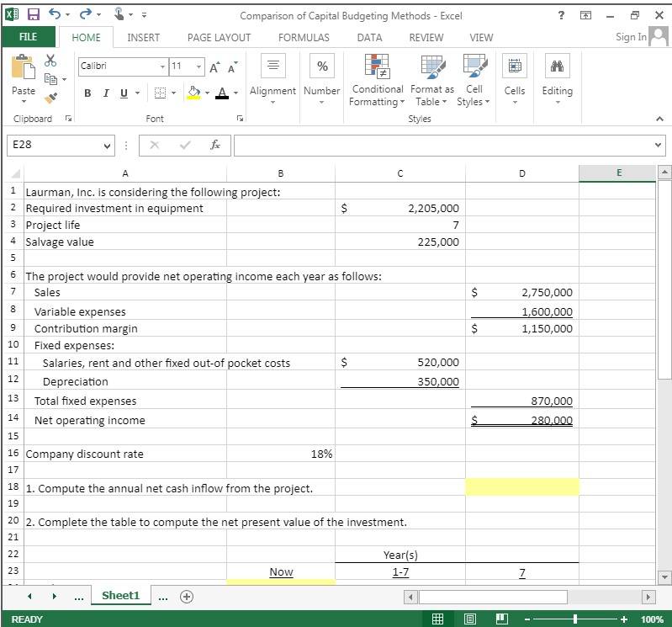
Task: Click the Touch/Mouse mode icon
Action: pyautogui.click(x=119, y=14)
